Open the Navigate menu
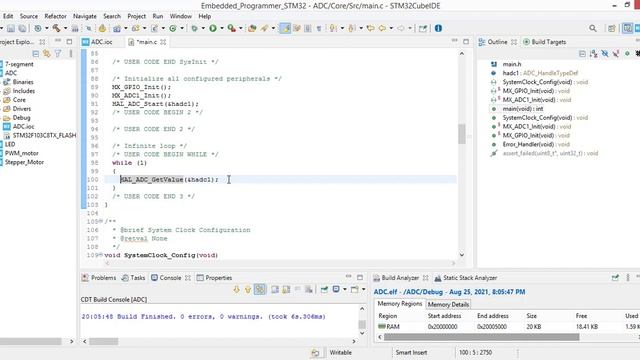 coord(85,16)
